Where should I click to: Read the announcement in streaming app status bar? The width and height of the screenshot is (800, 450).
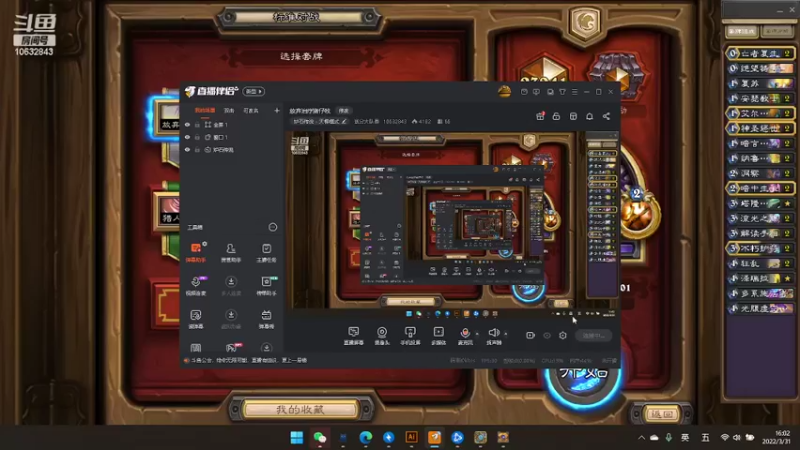248,360
